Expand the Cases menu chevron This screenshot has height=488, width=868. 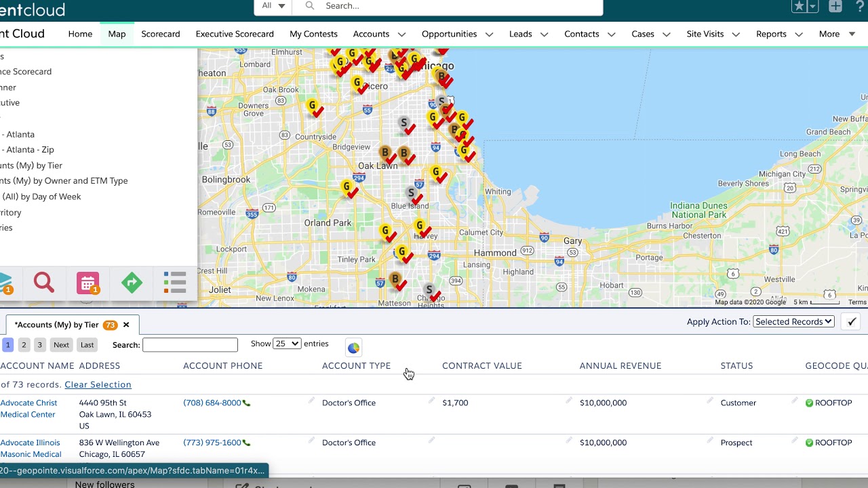tap(666, 35)
